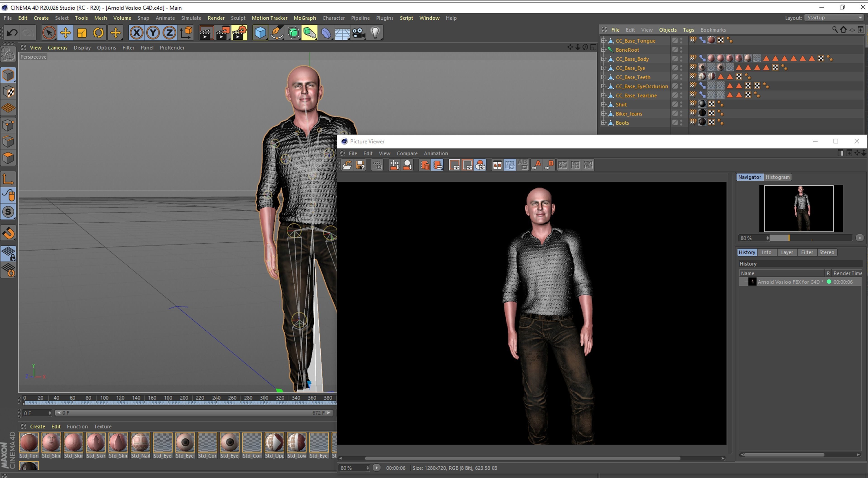The width and height of the screenshot is (868, 478).
Task: Click Save As icon in Picture Viewer
Action: (x=360, y=165)
